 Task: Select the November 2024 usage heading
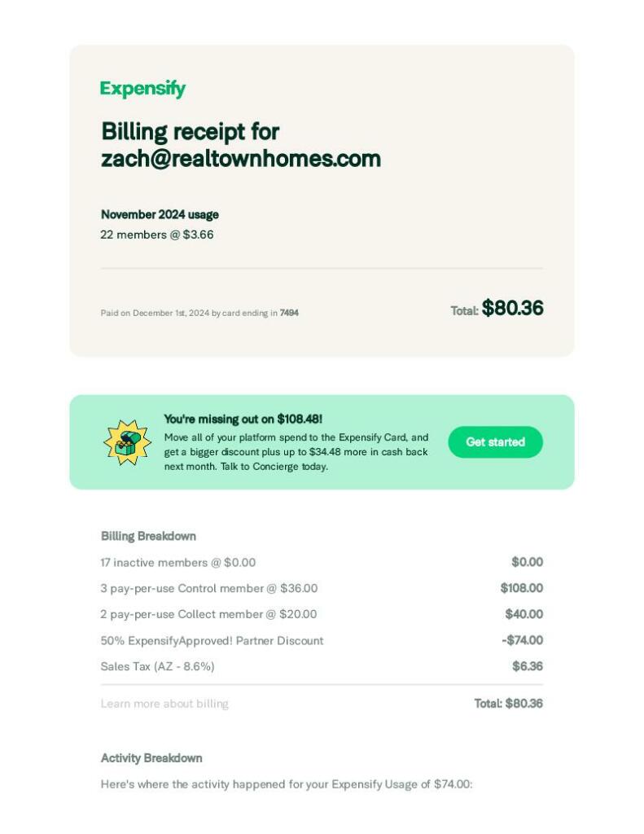click(x=160, y=214)
